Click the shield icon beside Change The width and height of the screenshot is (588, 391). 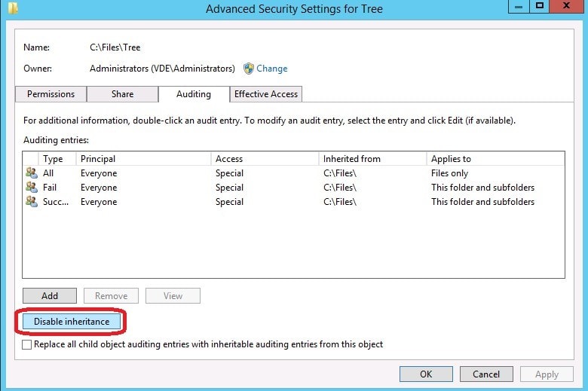click(x=248, y=69)
